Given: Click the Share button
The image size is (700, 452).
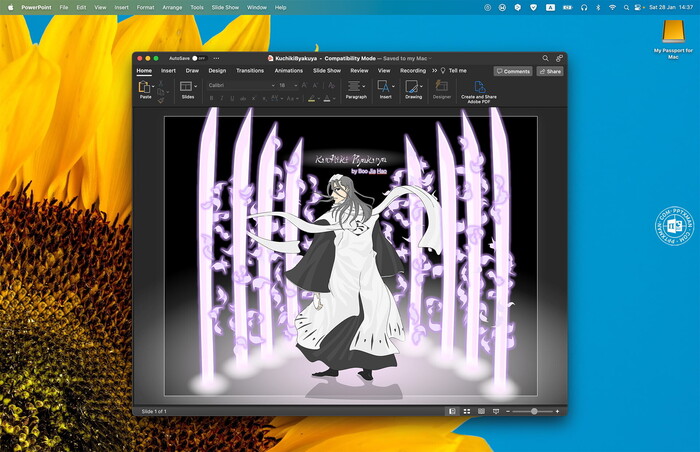Looking at the screenshot, I should [x=550, y=71].
